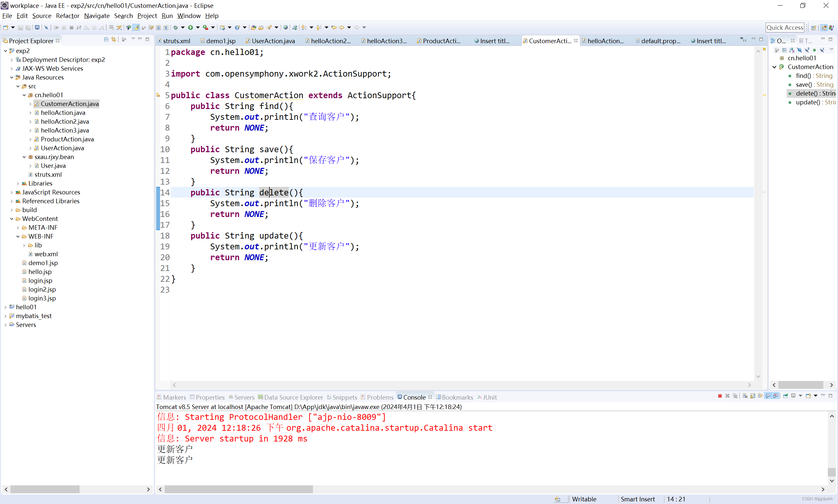Toggle Link with Editor in Project Explorer
The height and width of the screenshot is (504, 838).
114,40
